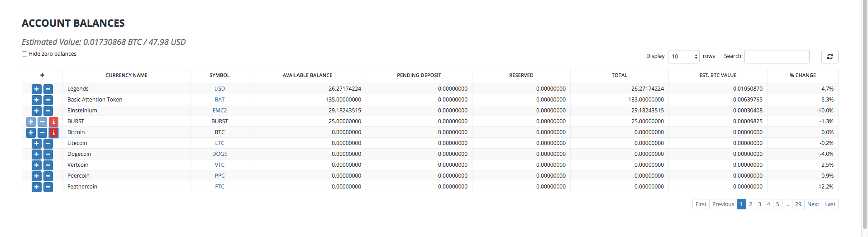Click the withdraw minus icon for Basic Attention Token
Image resolution: width=868 pixels, height=237 pixels.
pyautogui.click(x=48, y=100)
